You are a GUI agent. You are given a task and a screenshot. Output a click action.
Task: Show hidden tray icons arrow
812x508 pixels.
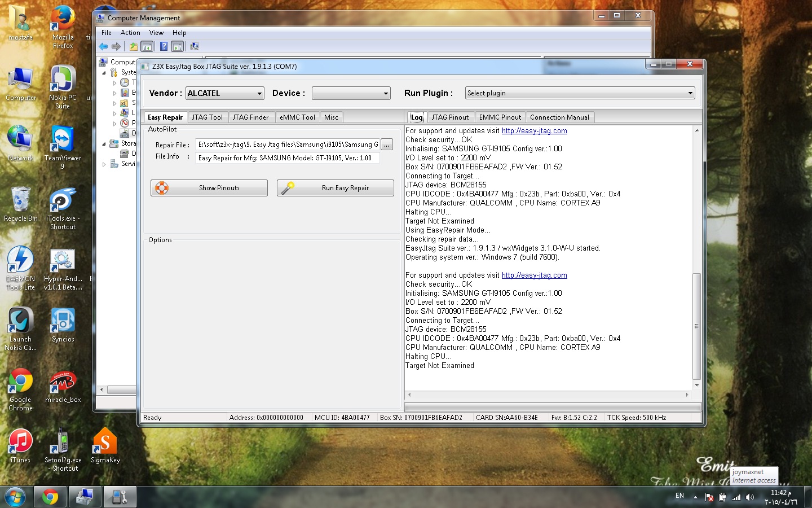[x=695, y=497]
